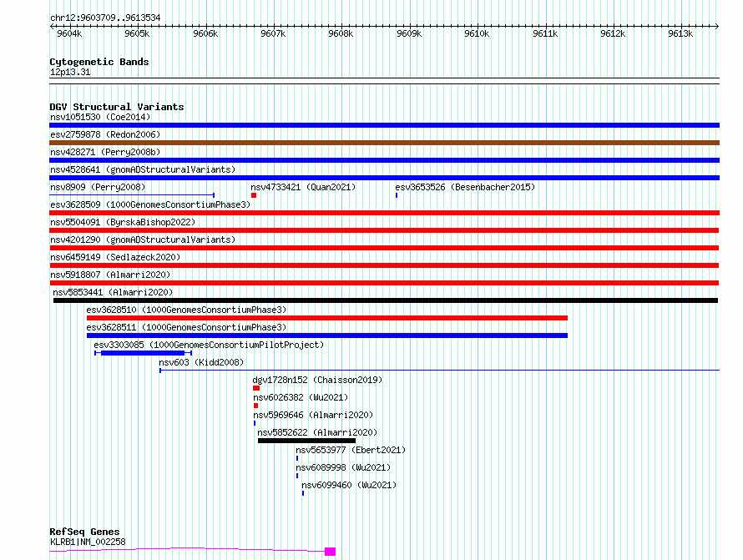Open nsv428271 (Perry2008b) variant label

coord(105,152)
